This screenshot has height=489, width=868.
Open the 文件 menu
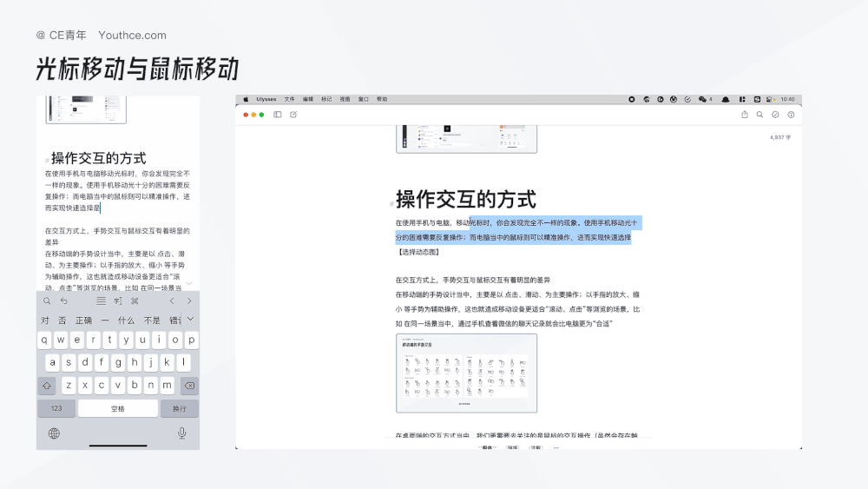(x=290, y=99)
